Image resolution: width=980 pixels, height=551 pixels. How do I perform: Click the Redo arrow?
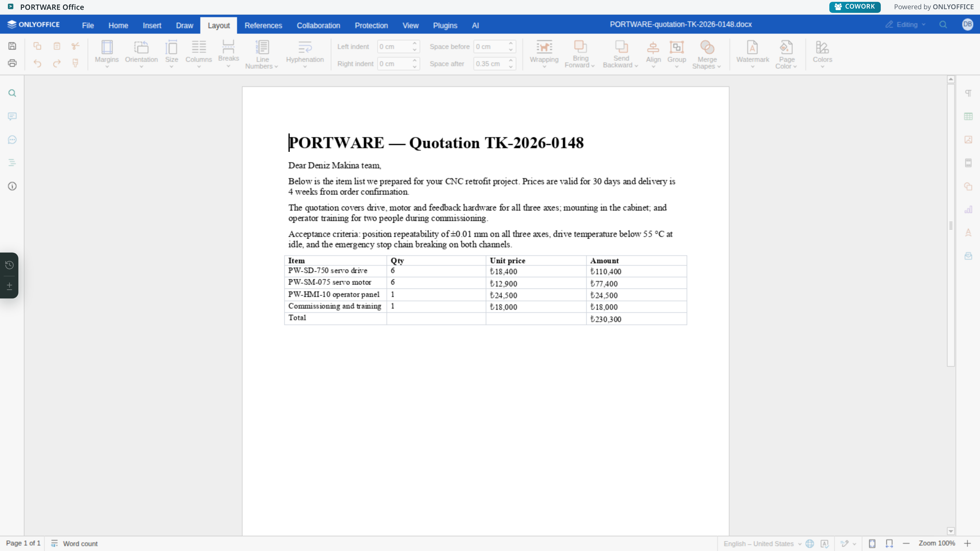(57, 63)
